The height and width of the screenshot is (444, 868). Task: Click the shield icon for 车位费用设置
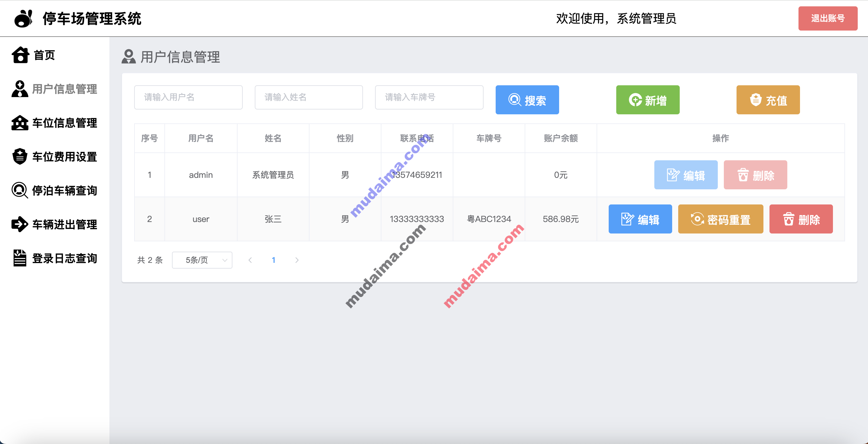click(x=20, y=156)
